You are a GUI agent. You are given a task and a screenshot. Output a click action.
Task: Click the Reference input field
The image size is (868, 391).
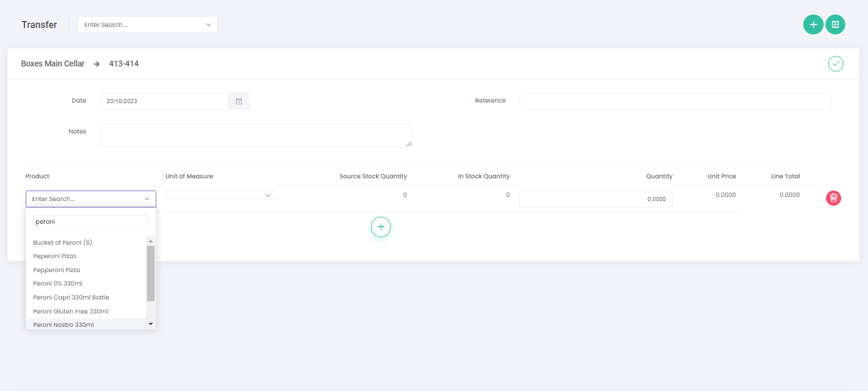pyautogui.click(x=675, y=101)
